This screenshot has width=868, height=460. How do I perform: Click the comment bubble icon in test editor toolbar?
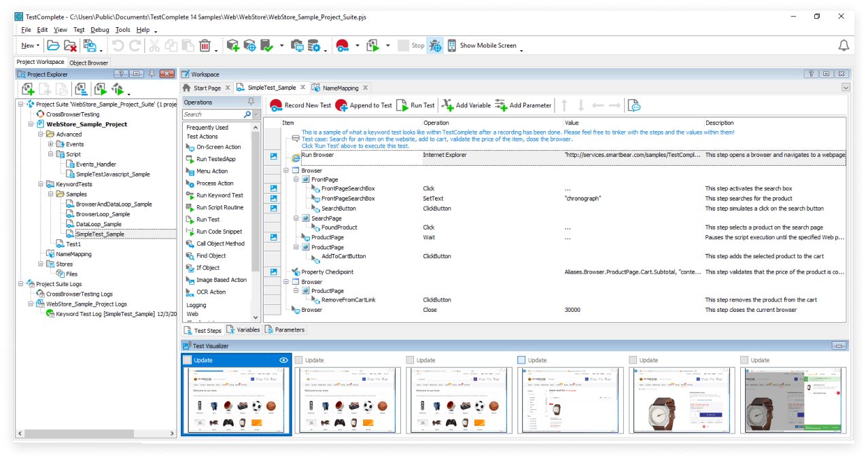(634, 105)
